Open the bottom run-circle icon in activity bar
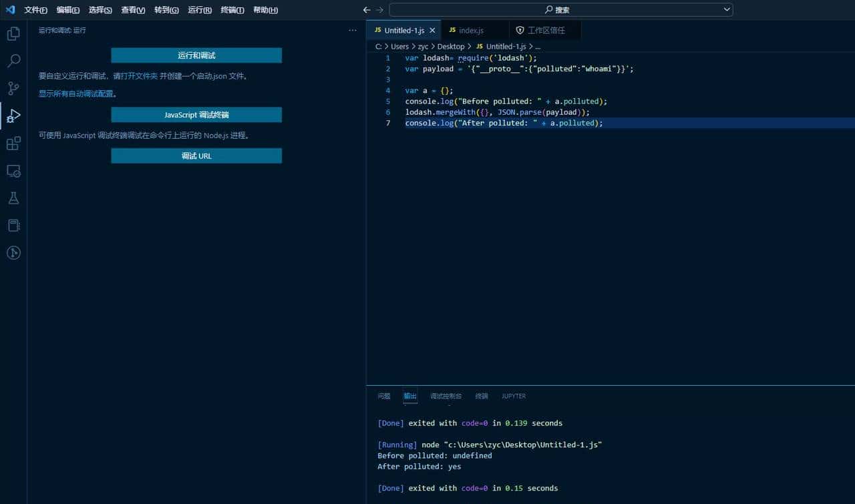Image resolution: width=855 pixels, height=504 pixels. tap(13, 252)
